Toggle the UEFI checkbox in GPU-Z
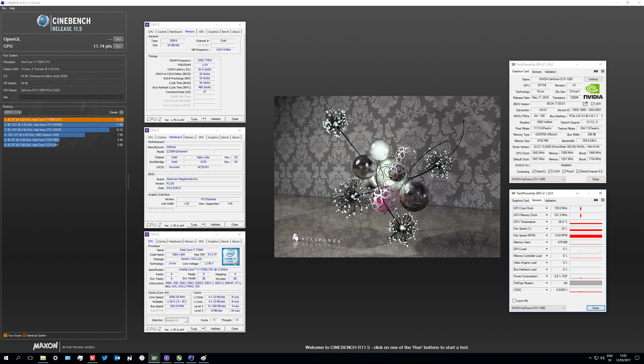The image size is (644, 364). click(593, 104)
